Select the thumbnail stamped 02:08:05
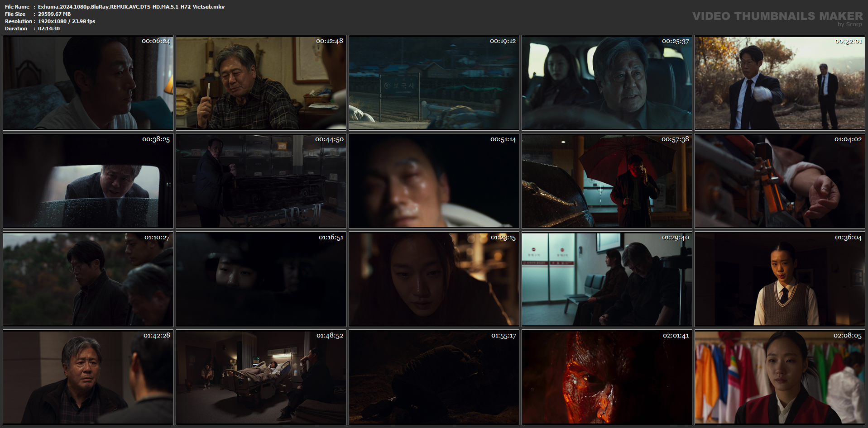This screenshot has width=868, height=428. tap(780, 377)
